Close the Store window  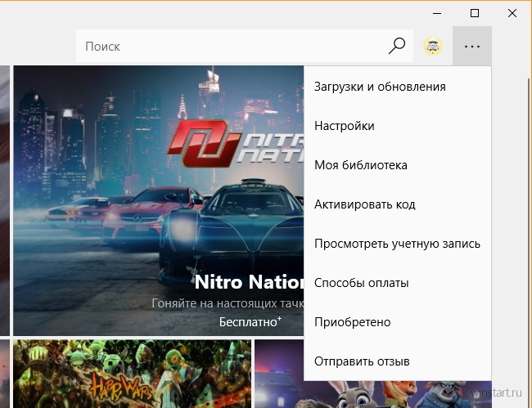point(512,13)
